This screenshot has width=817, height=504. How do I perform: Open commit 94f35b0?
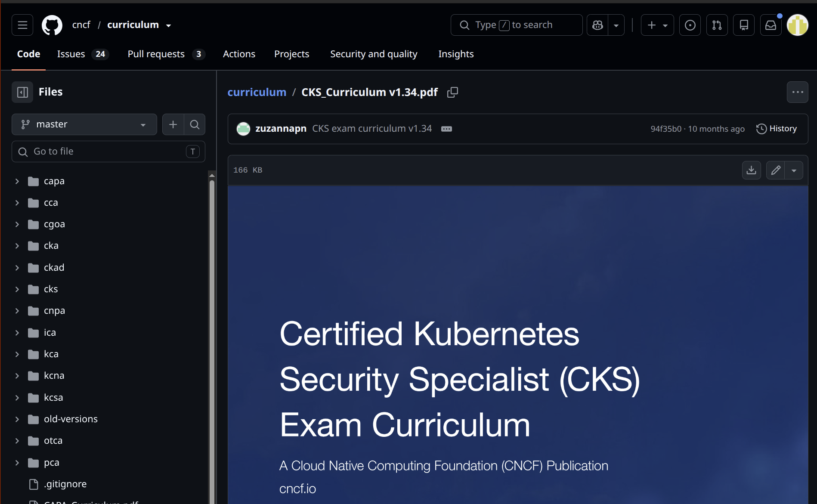666,129
